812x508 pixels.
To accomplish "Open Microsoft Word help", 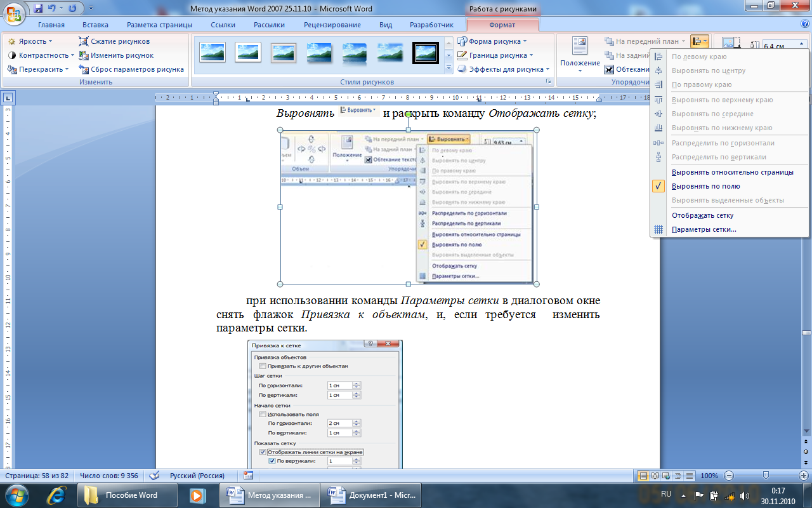I will tap(804, 24).
